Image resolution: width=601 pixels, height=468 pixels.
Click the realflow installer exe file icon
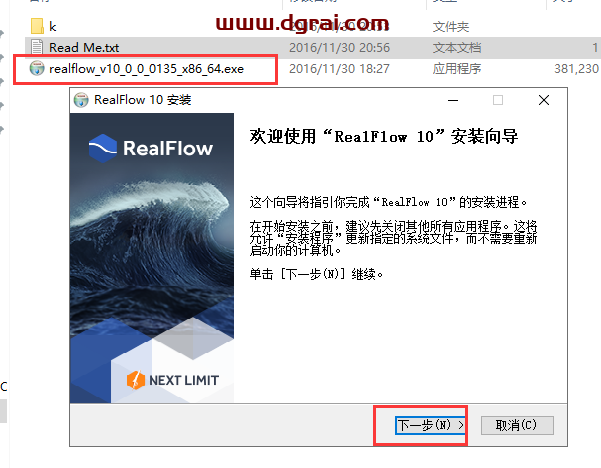coord(37,69)
